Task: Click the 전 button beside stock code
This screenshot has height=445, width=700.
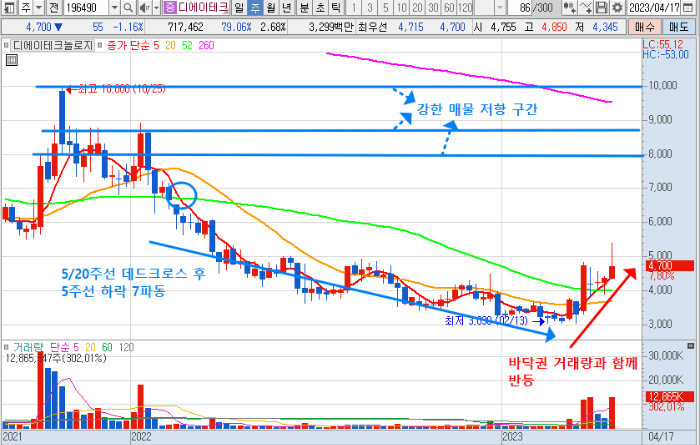Action: 54,7
